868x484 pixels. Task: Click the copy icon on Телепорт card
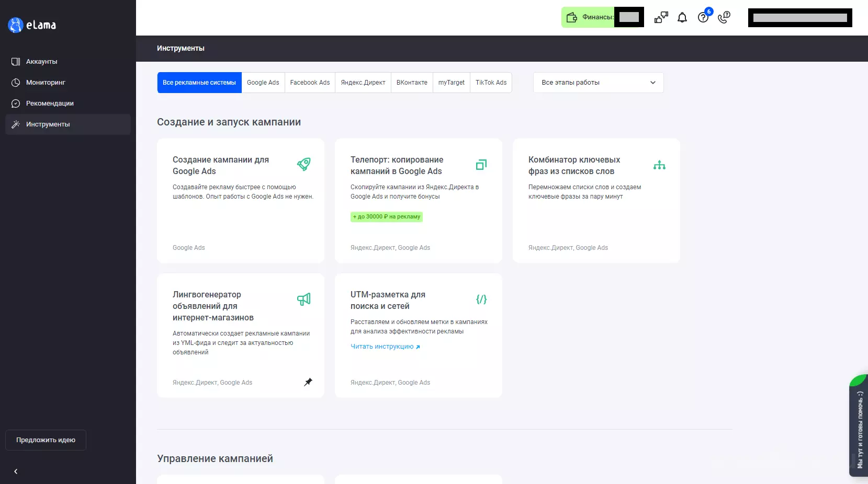[x=481, y=165]
